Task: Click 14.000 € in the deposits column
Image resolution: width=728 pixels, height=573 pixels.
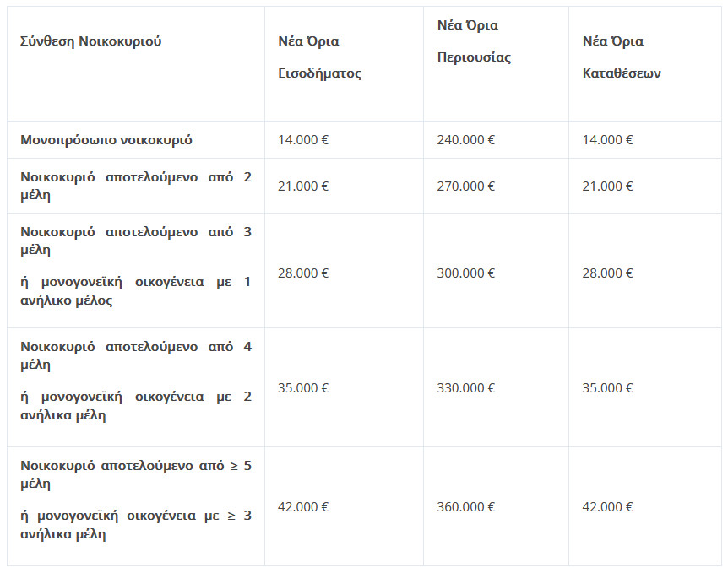Action: tap(607, 140)
